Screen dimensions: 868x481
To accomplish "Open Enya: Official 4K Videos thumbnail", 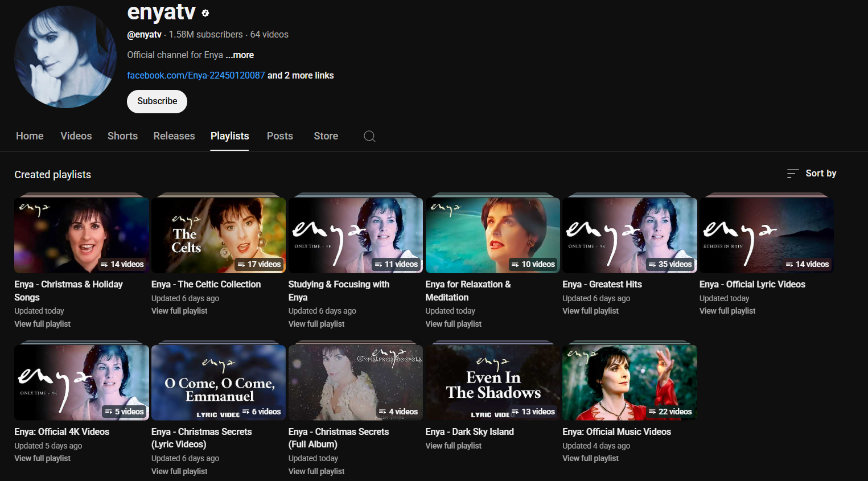I will (81, 383).
